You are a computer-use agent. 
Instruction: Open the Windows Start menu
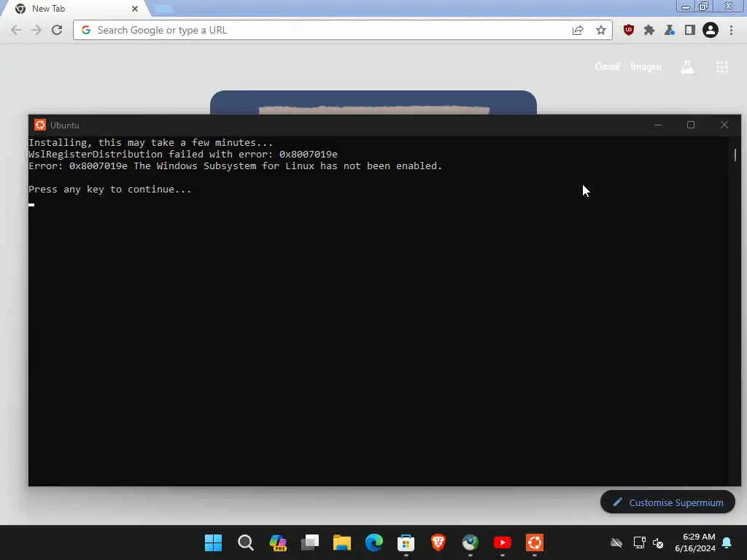point(213,542)
